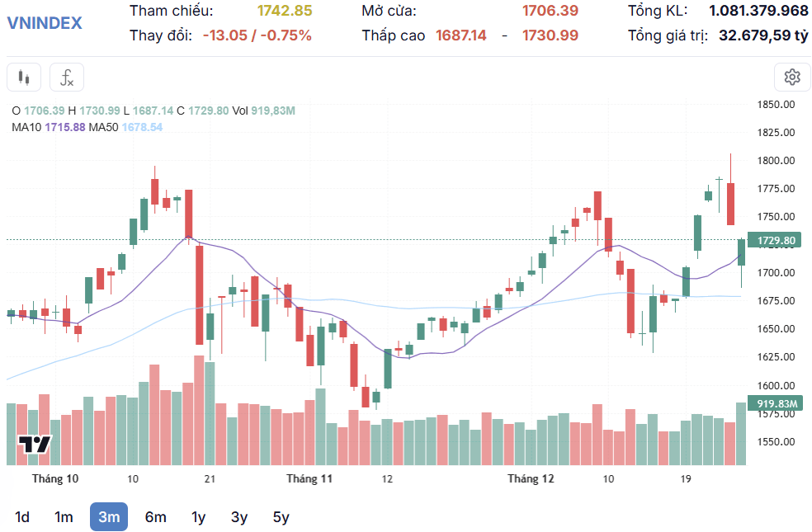Open the candlestick chart type selector
812x532 pixels.
pyautogui.click(x=24, y=77)
